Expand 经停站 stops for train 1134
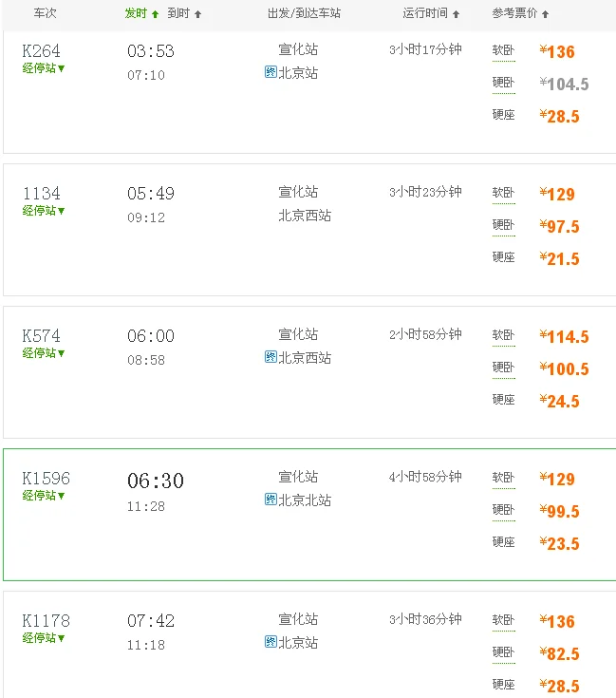This screenshot has height=698, width=616. [x=45, y=211]
